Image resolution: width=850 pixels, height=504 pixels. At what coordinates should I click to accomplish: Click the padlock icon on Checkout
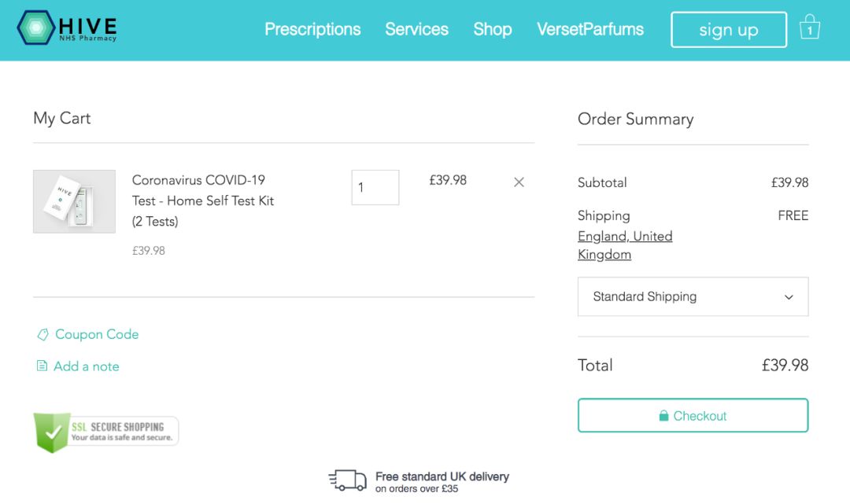point(663,416)
